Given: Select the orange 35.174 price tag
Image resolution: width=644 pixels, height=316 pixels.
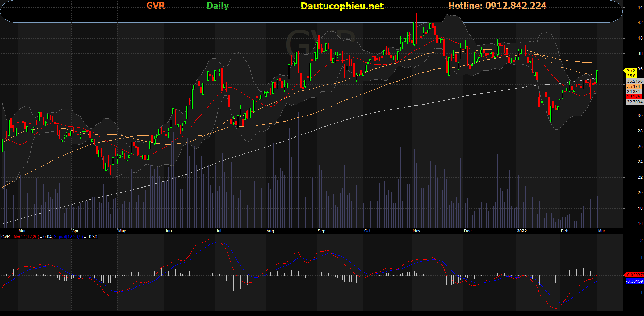Looking at the screenshot, I should pos(634,86).
